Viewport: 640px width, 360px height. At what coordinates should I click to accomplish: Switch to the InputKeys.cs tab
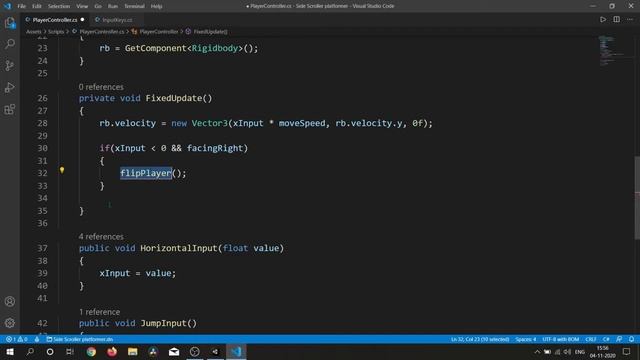(x=117, y=20)
